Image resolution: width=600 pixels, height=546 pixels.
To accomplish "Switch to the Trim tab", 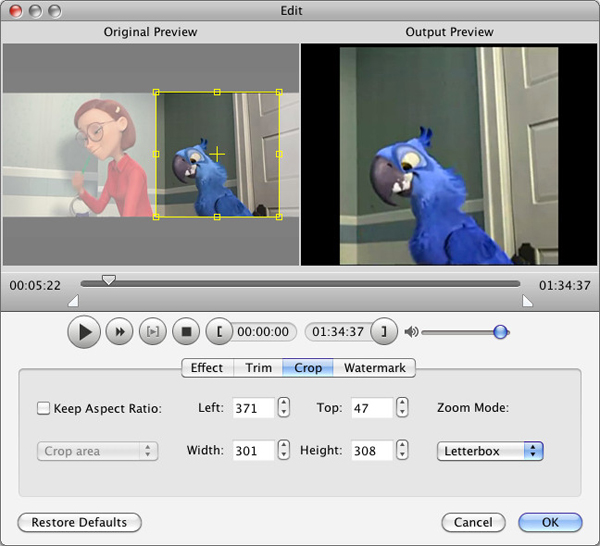I will click(258, 368).
